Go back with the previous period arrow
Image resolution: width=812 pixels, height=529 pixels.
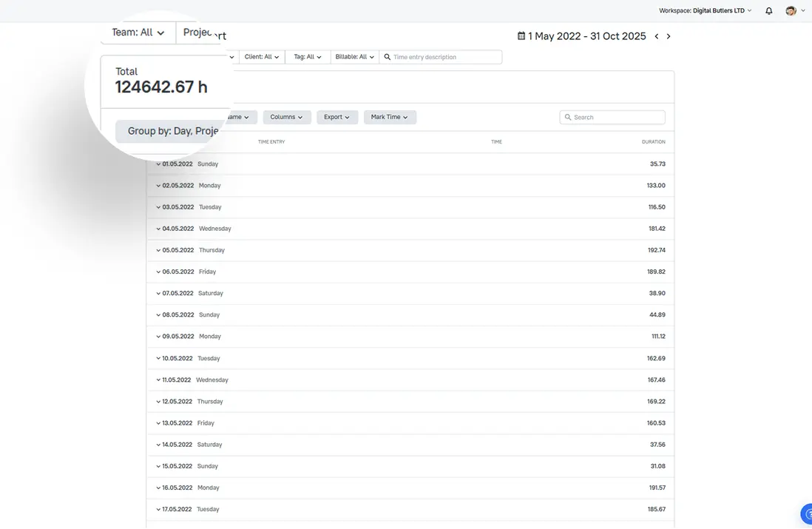(655, 36)
